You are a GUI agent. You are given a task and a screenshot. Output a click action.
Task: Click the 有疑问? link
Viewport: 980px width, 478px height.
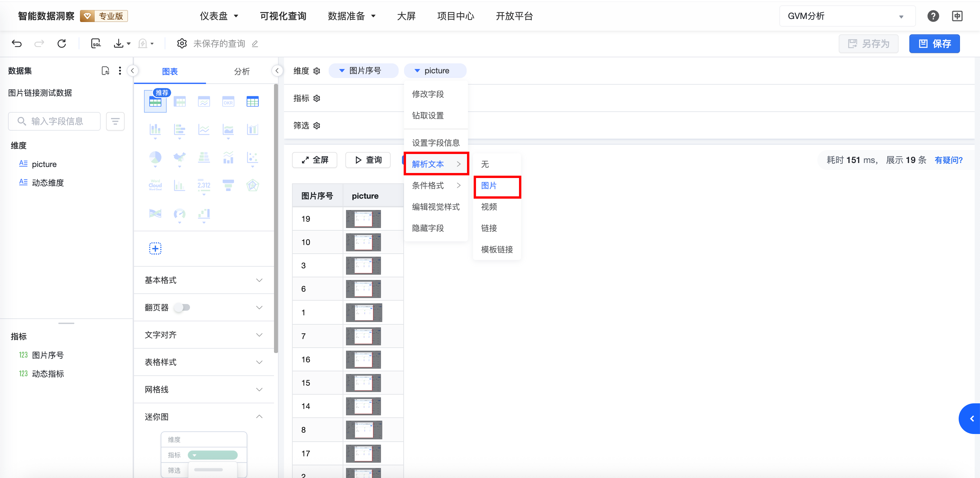click(948, 160)
